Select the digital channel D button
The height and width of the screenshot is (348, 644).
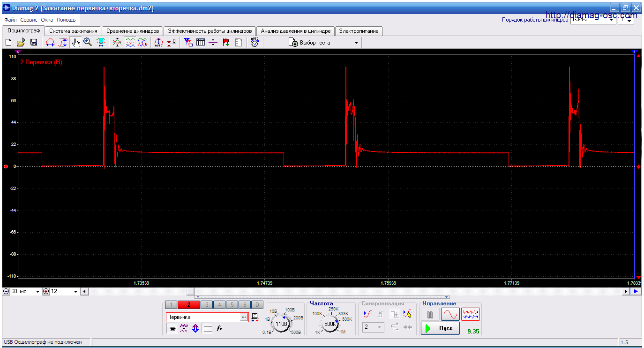[257, 305]
